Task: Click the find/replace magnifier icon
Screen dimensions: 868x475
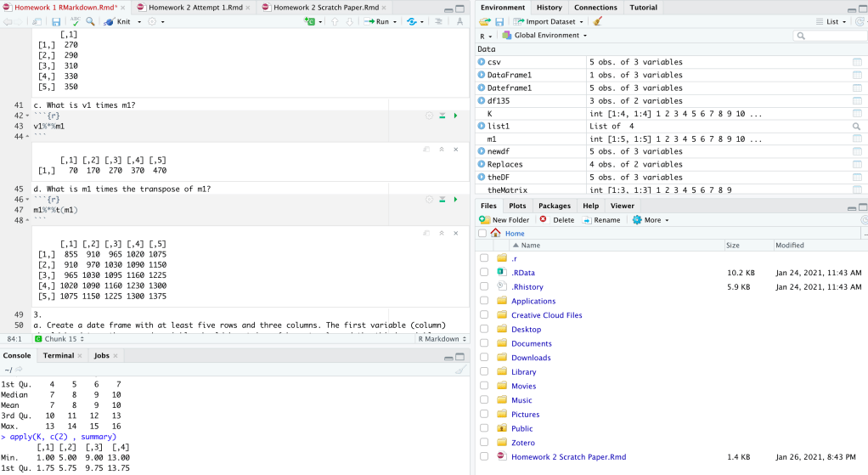Action: tap(91, 21)
